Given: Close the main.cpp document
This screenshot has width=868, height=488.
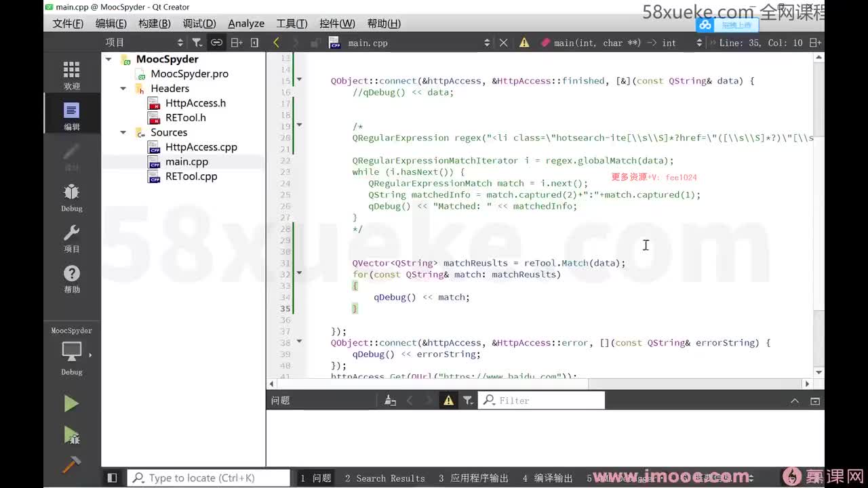Looking at the screenshot, I should 503,42.
